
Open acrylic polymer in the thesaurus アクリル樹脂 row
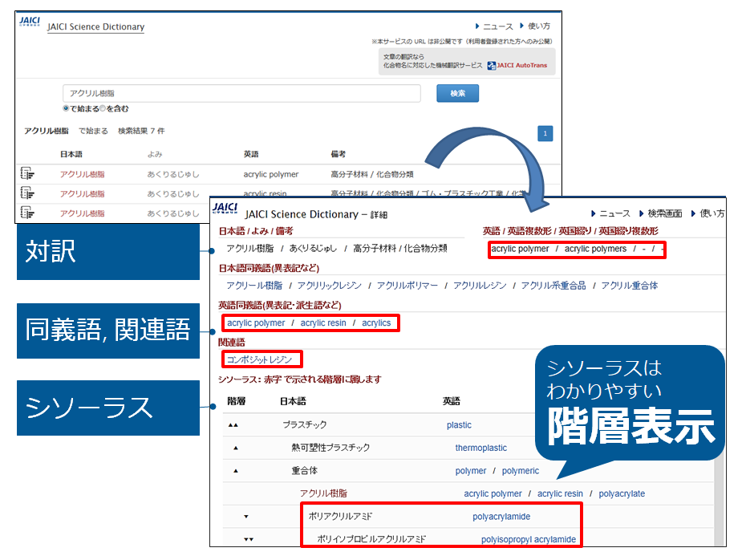tap(493, 494)
